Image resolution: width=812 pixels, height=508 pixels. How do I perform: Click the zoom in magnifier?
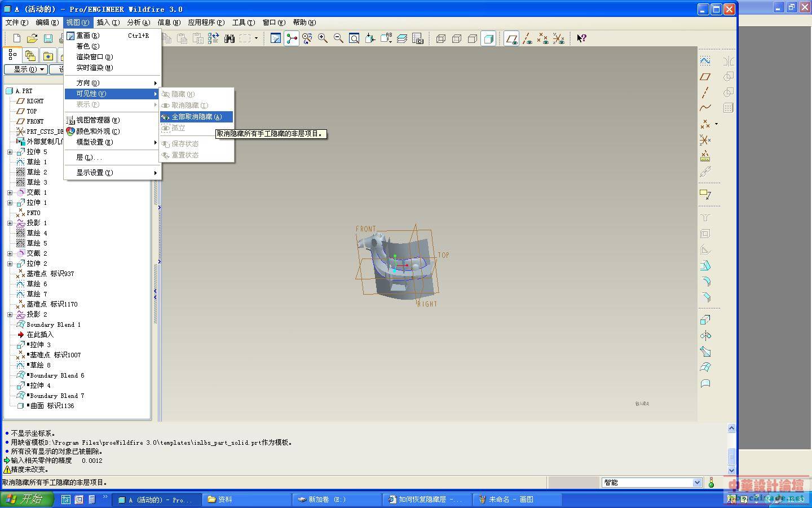pyautogui.click(x=323, y=38)
